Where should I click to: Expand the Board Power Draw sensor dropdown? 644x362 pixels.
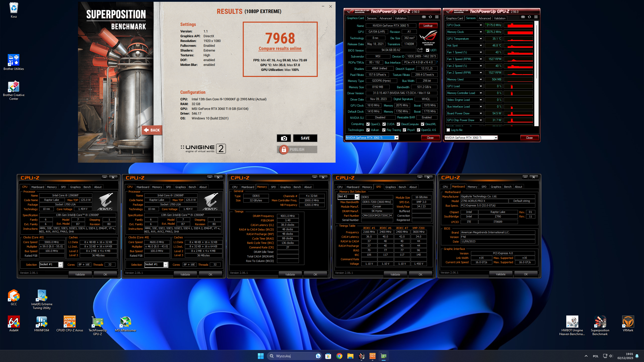click(x=480, y=113)
